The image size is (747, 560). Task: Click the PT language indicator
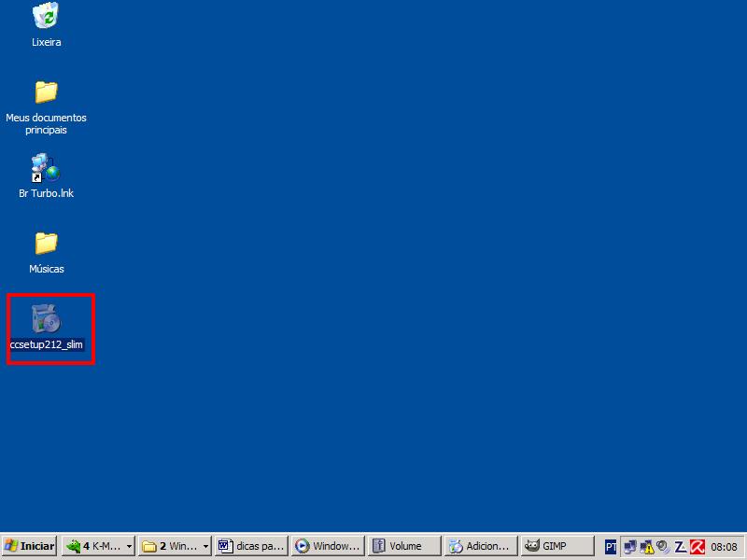click(611, 547)
